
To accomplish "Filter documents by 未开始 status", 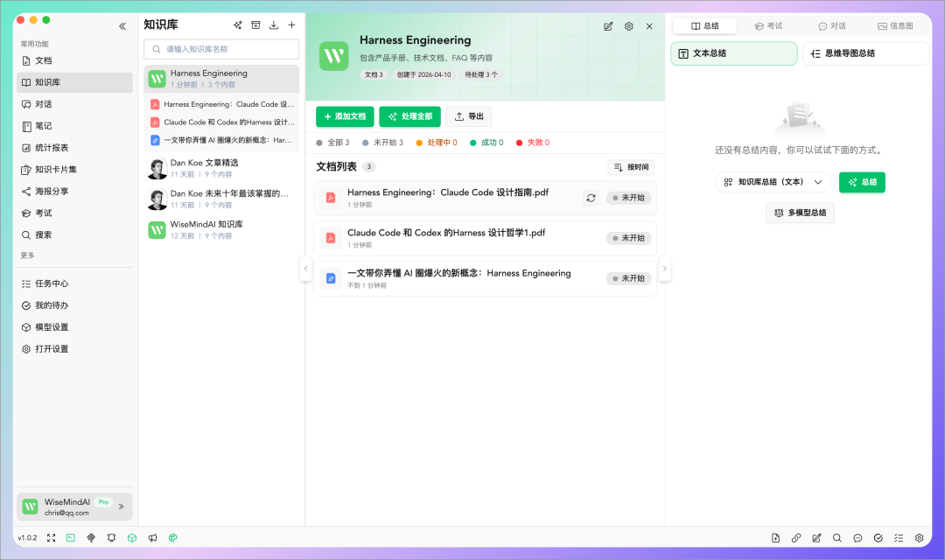I will tap(382, 143).
